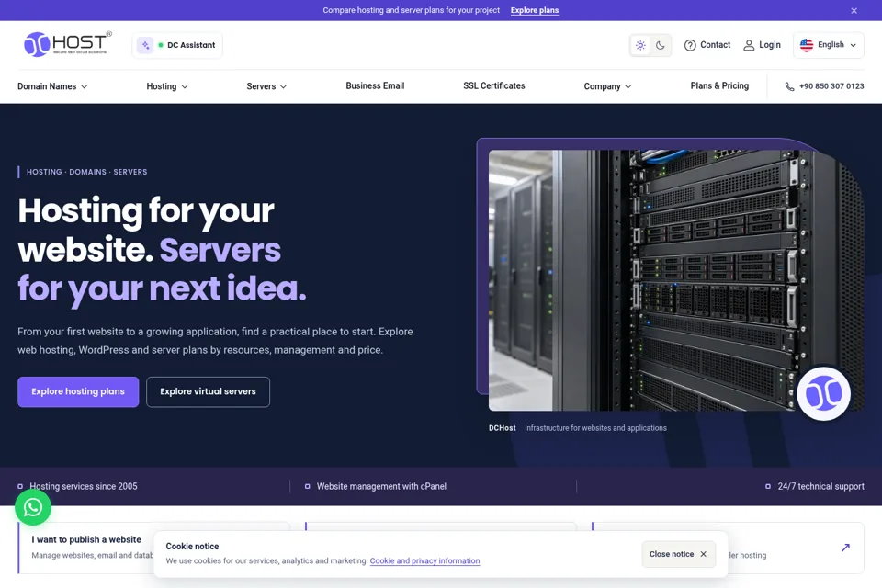Image resolution: width=882 pixels, height=588 pixels.
Task: Click the DC Assistant sparkle icon
Action: coord(145,45)
